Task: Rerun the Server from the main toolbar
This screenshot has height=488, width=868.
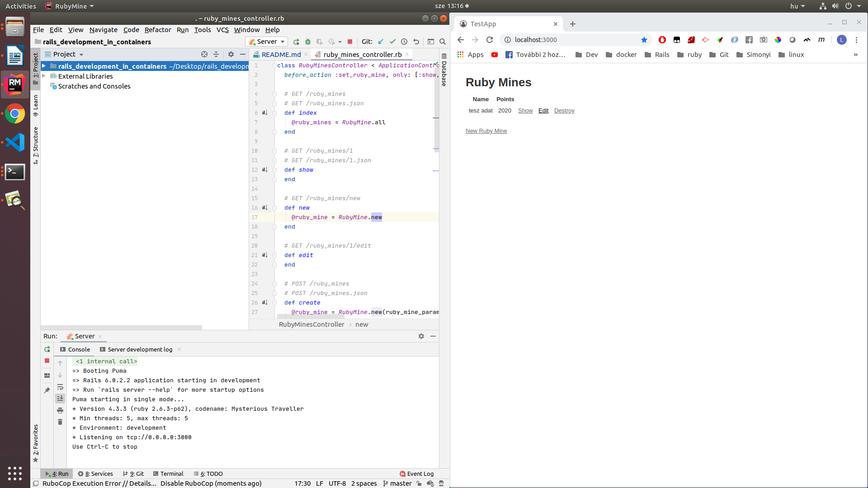Action: pos(296,42)
